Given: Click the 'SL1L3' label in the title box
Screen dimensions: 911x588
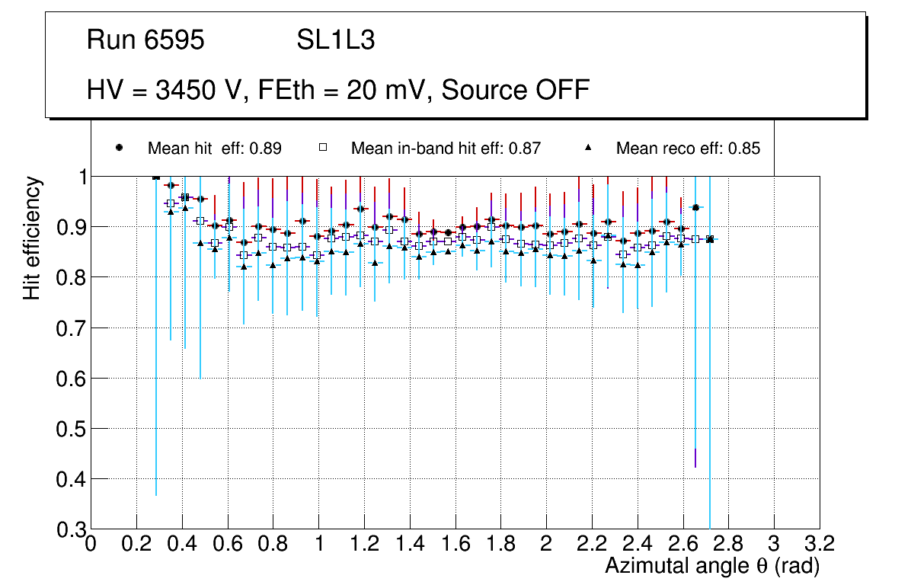Looking at the screenshot, I should tap(335, 40).
